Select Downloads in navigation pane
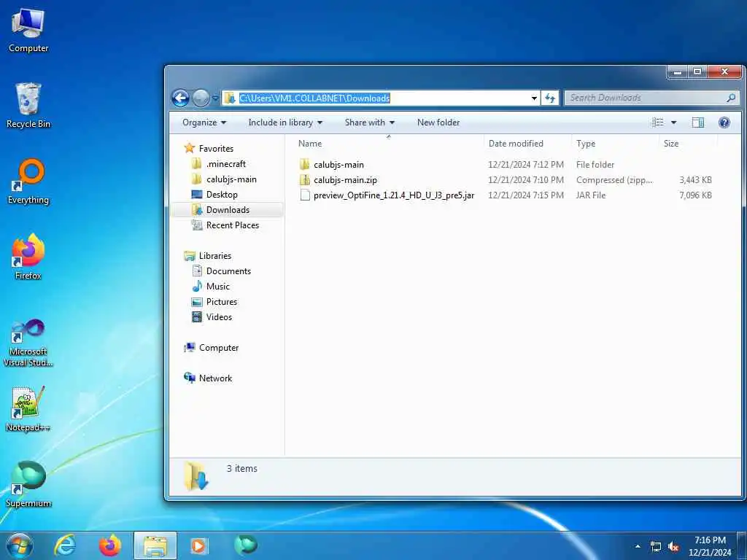This screenshot has width=747, height=560. 228,209
